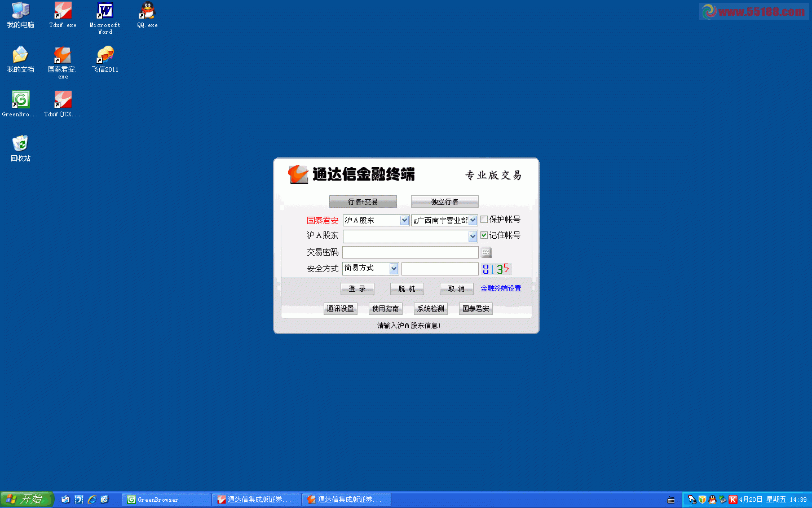Open 通讯设置 communication settings
This screenshot has height=508, width=812.
tap(341, 309)
